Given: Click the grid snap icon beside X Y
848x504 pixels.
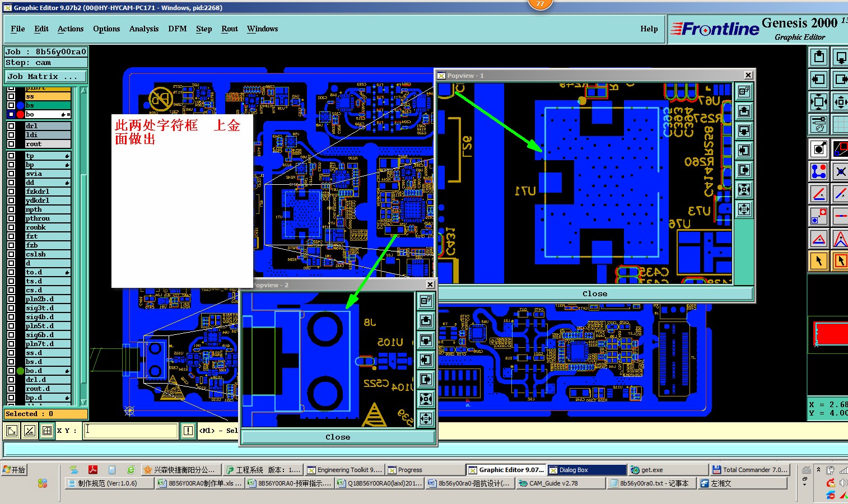Looking at the screenshot, I should [x=47, y=430].
